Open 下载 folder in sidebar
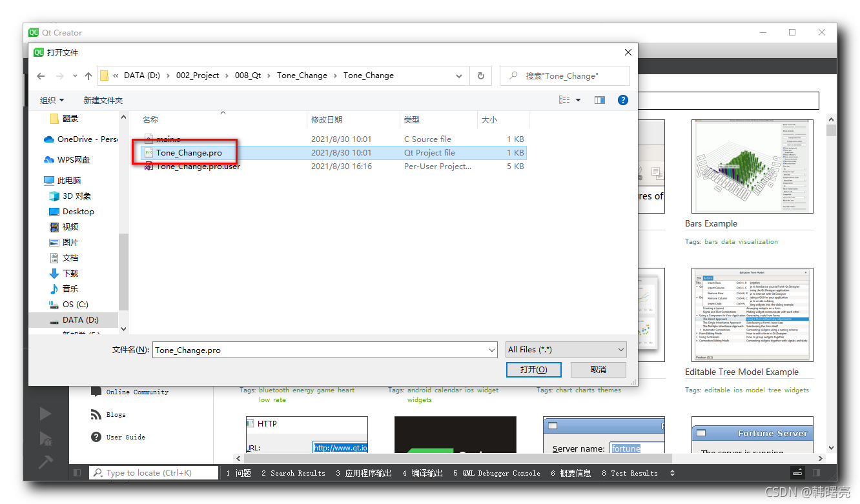This screenshot has width=860, height=504. pyautogui.click(x=64, y=273)
